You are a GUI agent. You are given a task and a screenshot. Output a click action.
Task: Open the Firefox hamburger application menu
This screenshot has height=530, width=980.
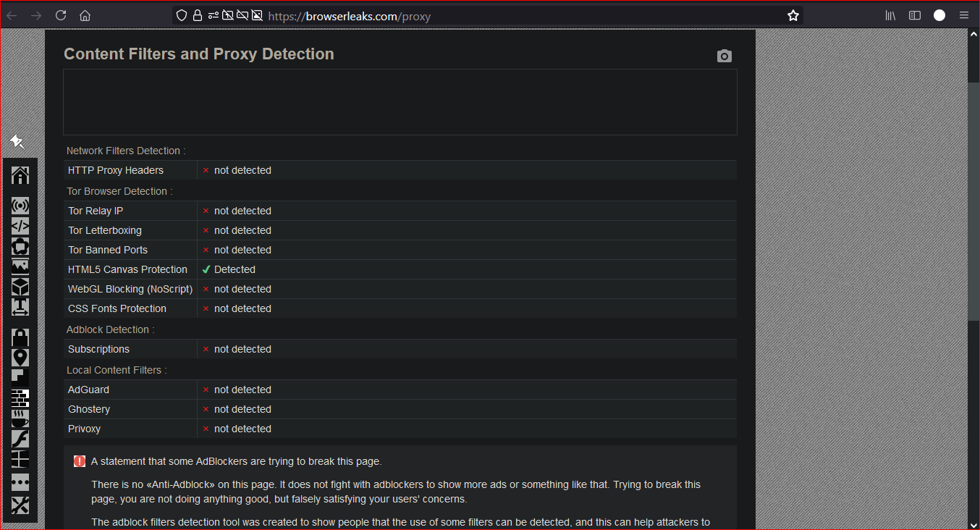963,15
